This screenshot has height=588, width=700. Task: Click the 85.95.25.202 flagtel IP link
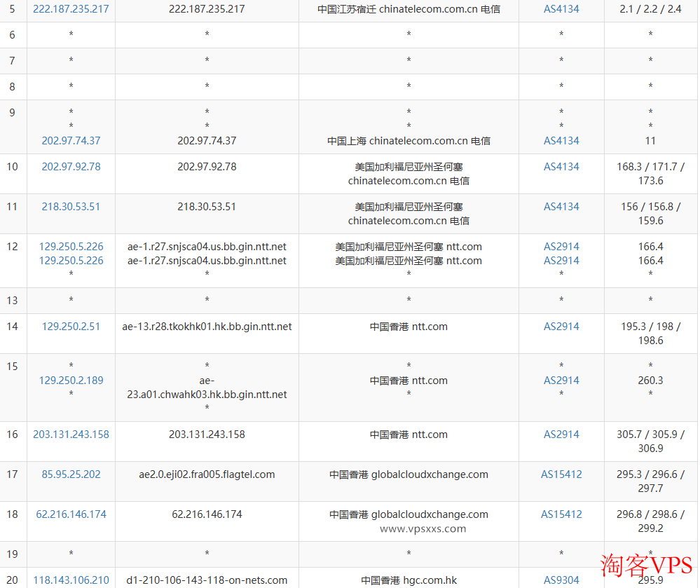[x=69, y=474]
